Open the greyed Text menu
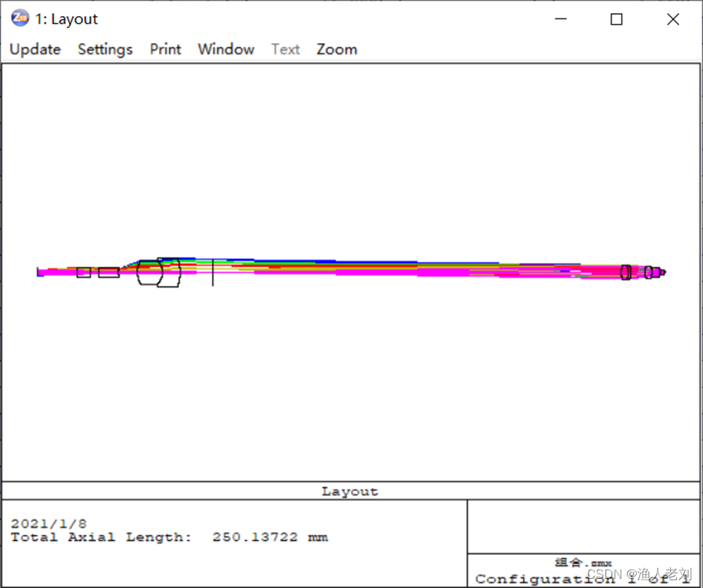This screenshot has height=588, width=703. (x=286, y=49)
